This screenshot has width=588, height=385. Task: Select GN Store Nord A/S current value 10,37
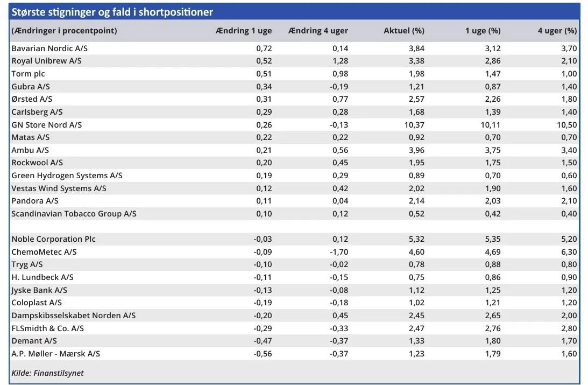click(414, 125)
